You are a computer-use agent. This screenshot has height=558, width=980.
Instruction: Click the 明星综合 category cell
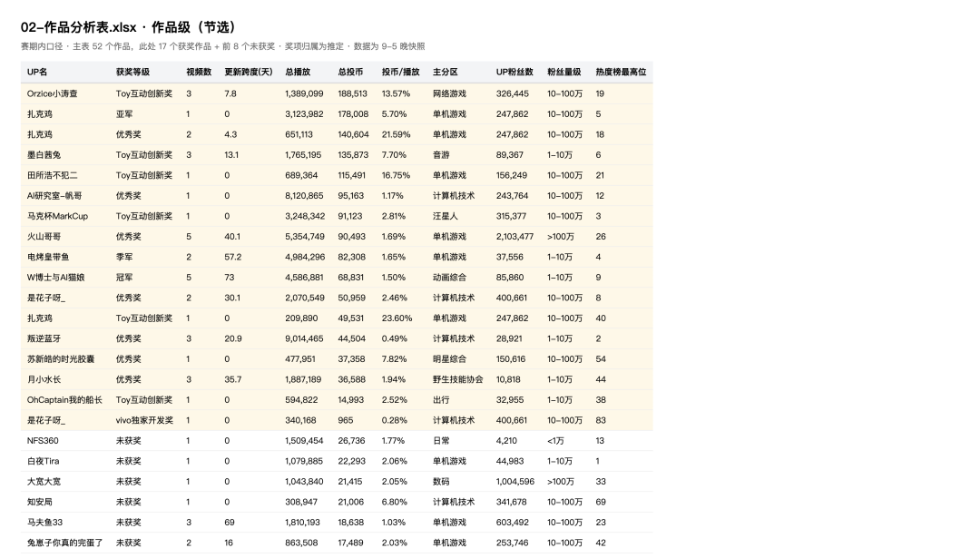[x=449, y=359]
